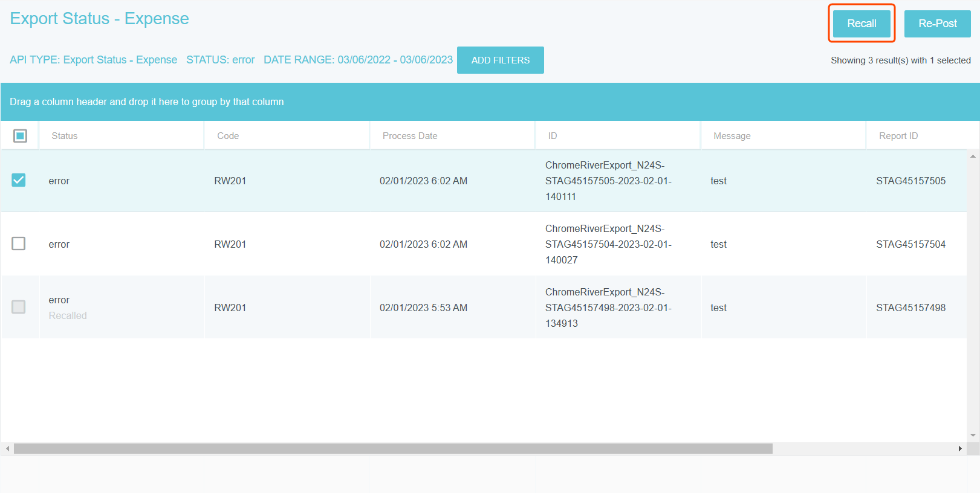Uncheck the checkbox for report STAG45157505
Screen dimensions: 980x493
point(19,180)
